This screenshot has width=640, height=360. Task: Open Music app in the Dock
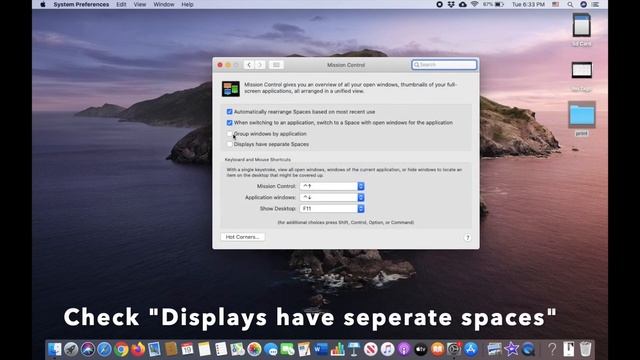tap(388, 349)
